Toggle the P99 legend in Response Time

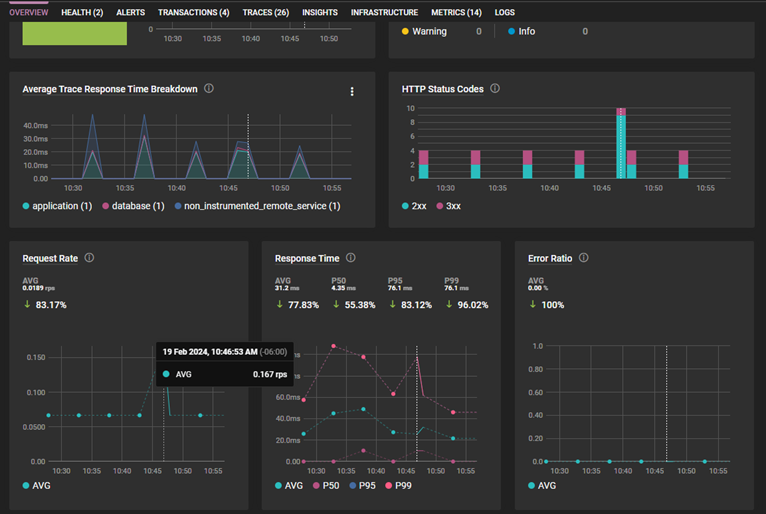[399, 486]
